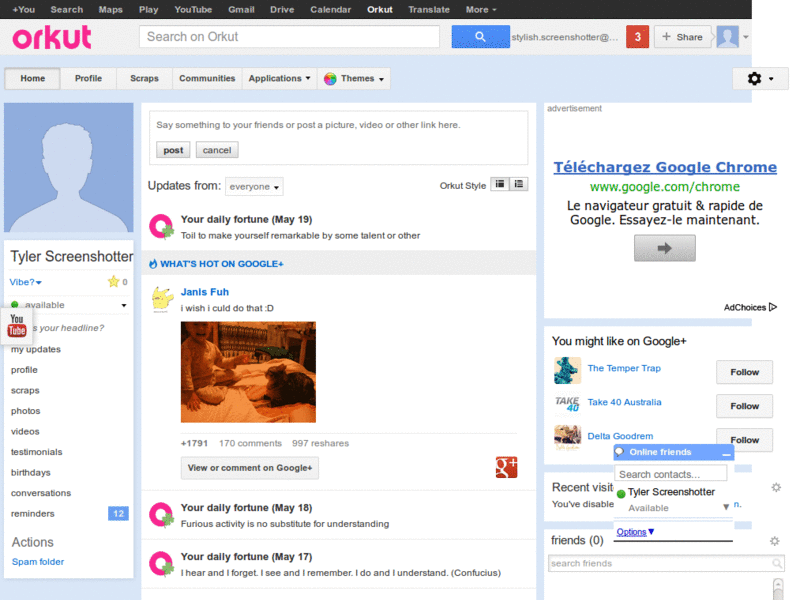The width and height of the screenshot is (800, 600).
Task: Open the Scraps tab
Action: 144,79
